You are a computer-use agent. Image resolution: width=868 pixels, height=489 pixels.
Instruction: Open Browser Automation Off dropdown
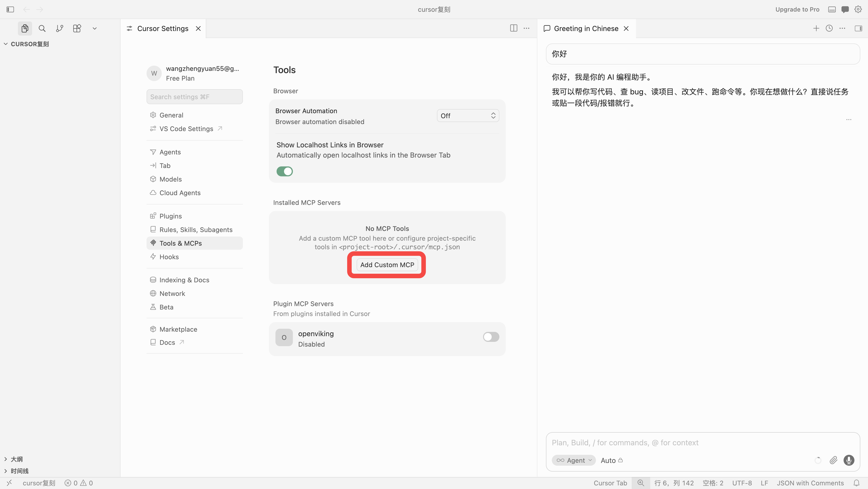pyautogui.click(x=468, y=116)
